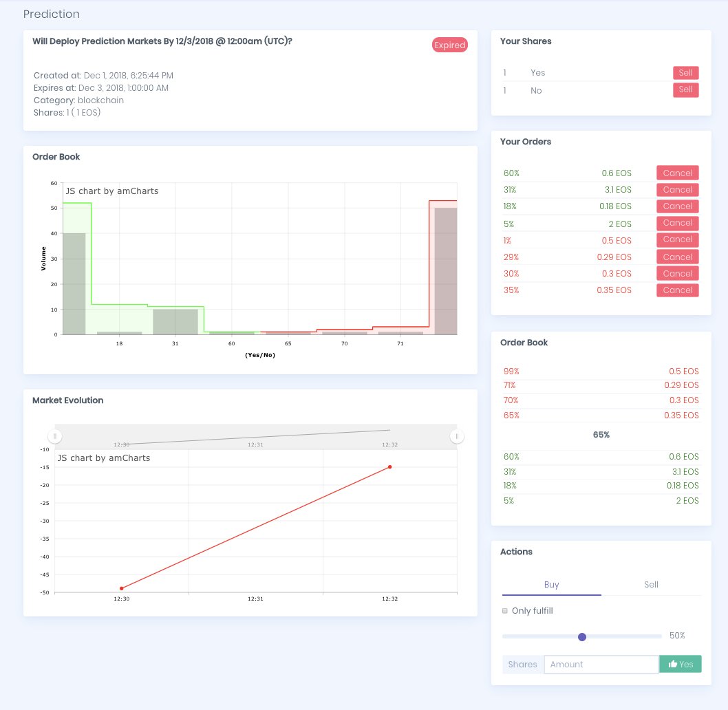Cancel the 35% order worth 0.35 EOS
The height and width of the screenshot is (710, 728).
(677, 290)
